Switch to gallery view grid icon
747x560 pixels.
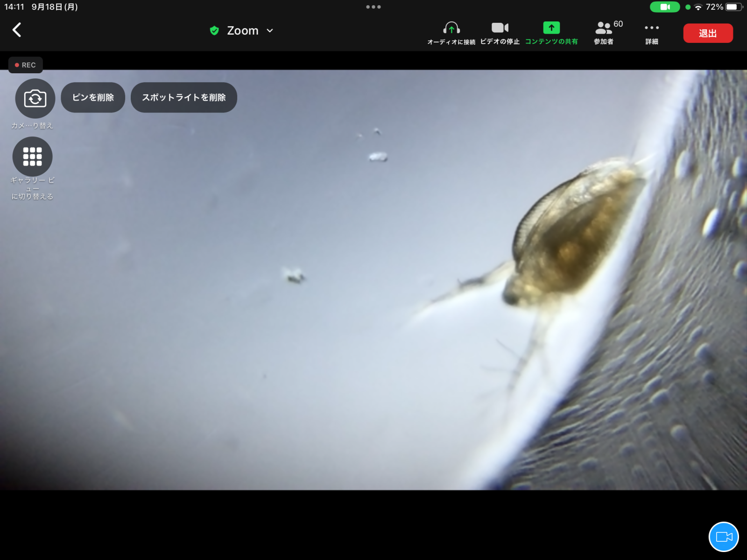click(x=32, y=157)
